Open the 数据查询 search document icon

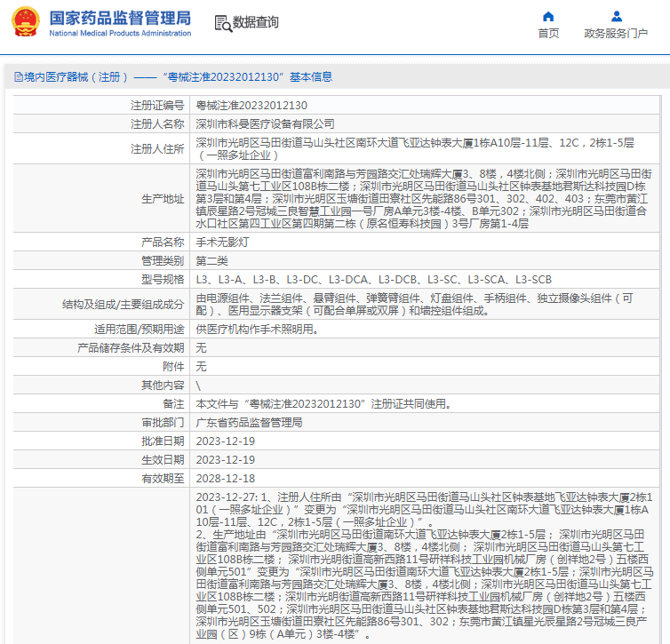223,23
